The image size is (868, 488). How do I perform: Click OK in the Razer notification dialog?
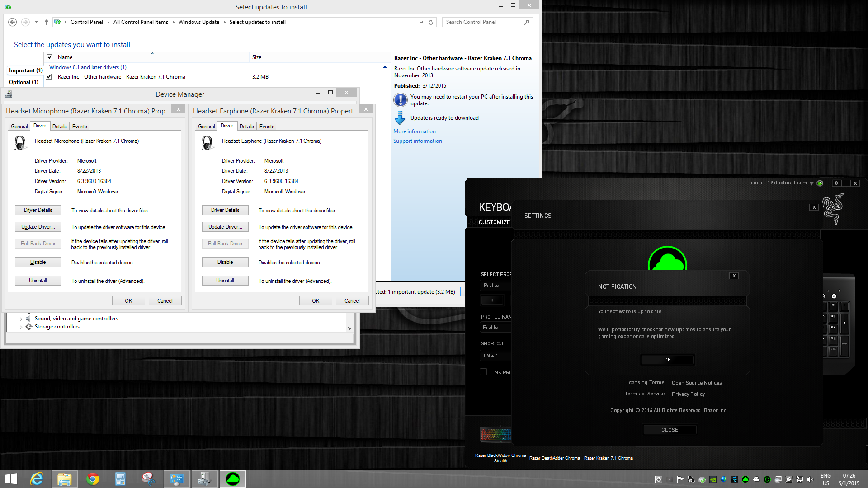click(x=667, y=360)
